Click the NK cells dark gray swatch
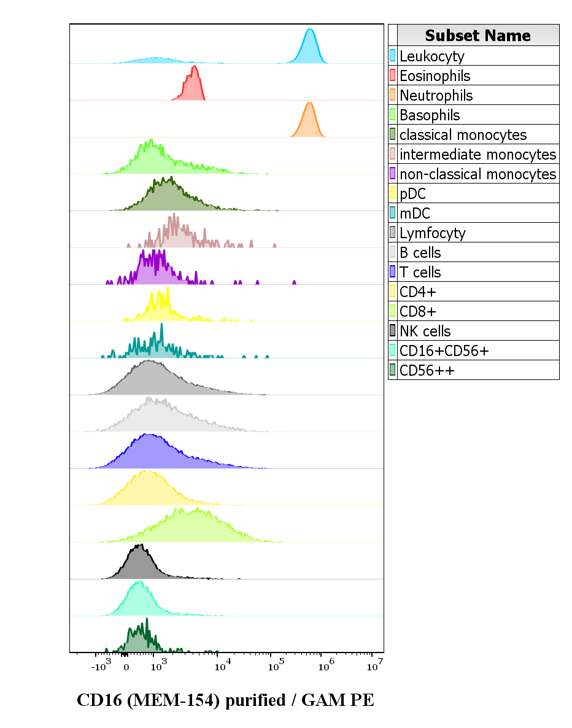572x728 pixels. 393,331
